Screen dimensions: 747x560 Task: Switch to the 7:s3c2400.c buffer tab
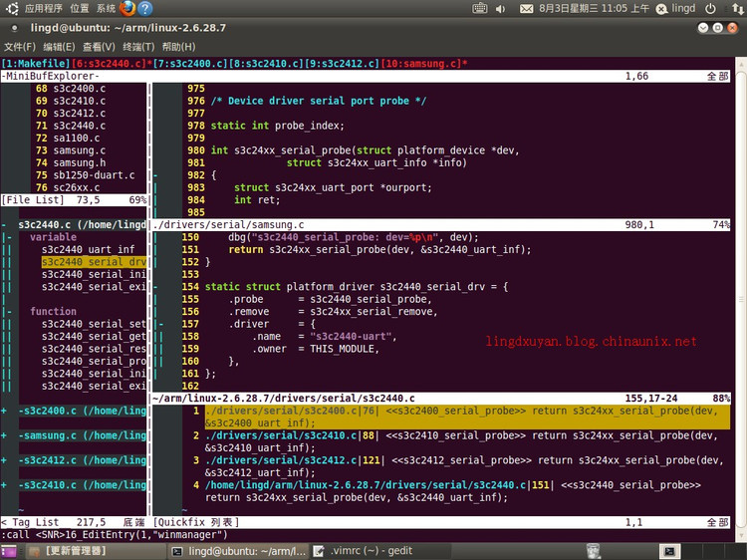click(190, 64)
